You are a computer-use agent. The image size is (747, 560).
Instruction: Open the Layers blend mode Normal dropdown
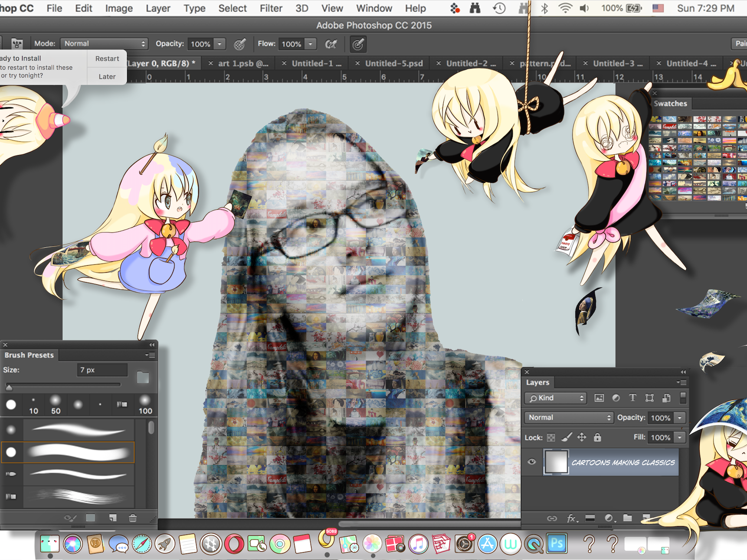569,417
